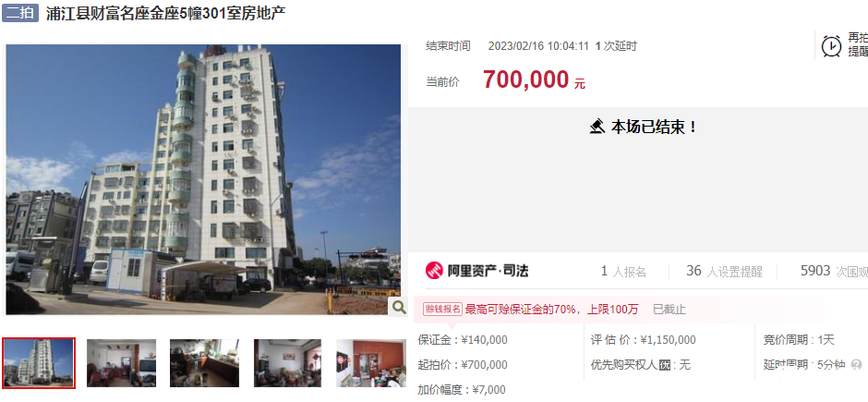Click the help question mark near 延时周期
Viewport: 868px width, 402px height.
[856, 365]
